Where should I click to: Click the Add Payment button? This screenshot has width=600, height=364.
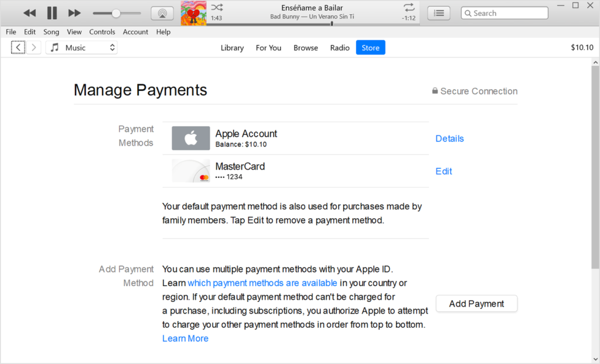476,304
